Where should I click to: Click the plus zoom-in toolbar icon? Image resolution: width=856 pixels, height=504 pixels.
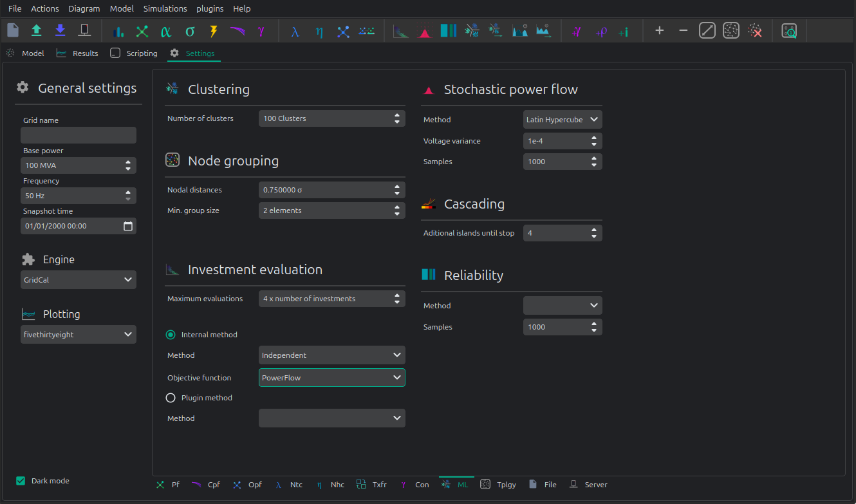click(x=659, y=31)
